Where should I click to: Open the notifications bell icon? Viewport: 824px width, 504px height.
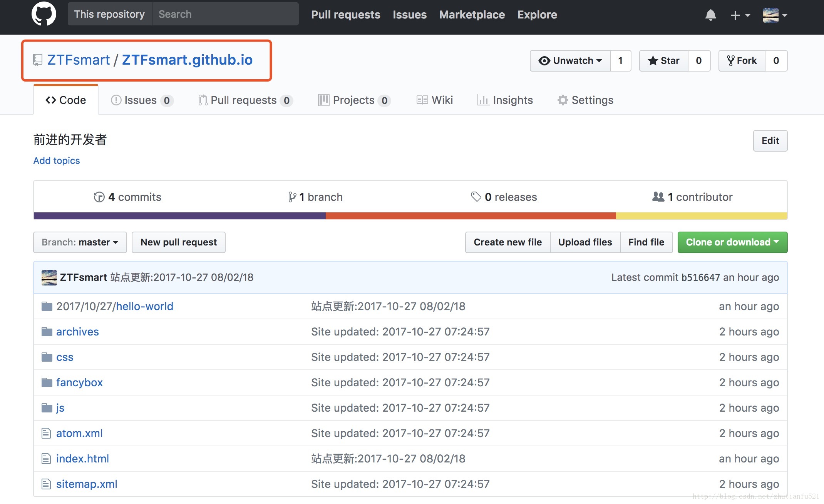[x=710, y=15]
